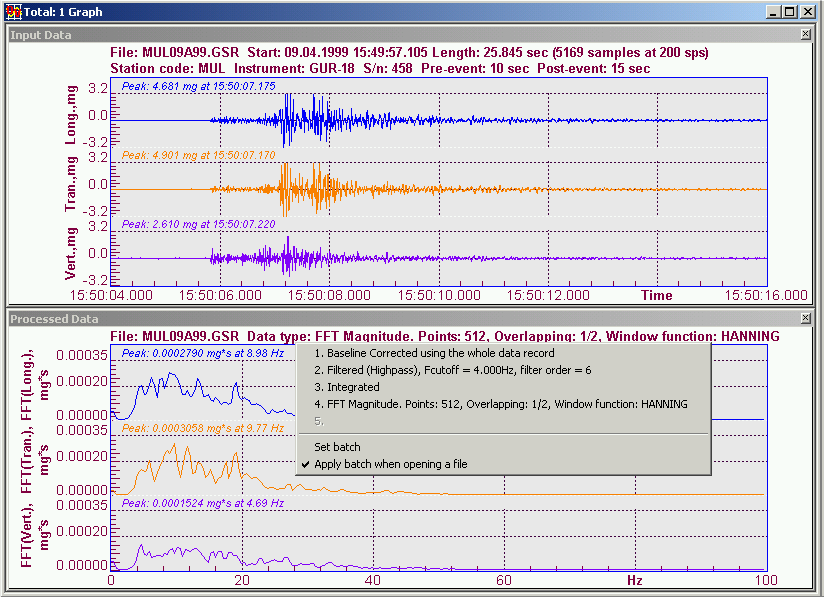Pick step 3 Integrated from the menu

pyautogui.click(x=346, y=387)
